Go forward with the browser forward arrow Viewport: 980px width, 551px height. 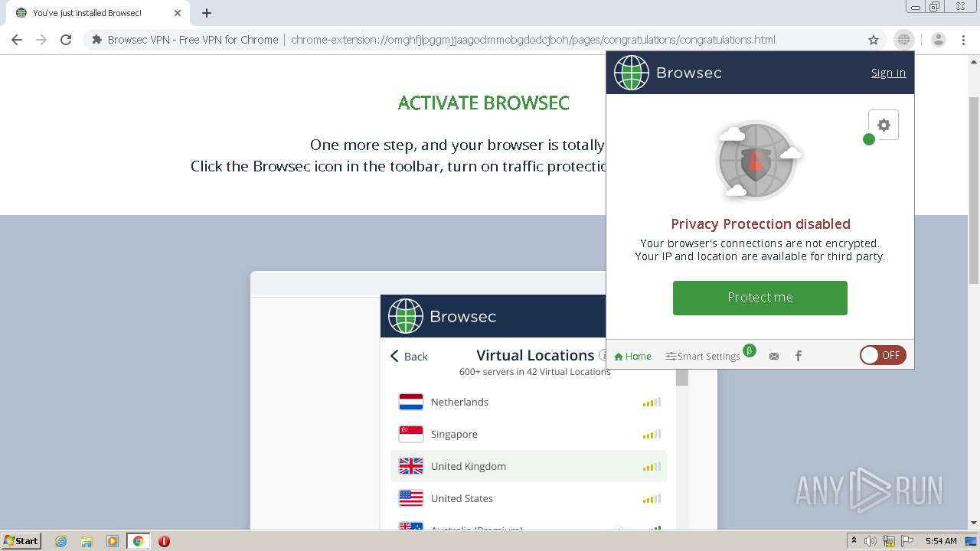41,40
